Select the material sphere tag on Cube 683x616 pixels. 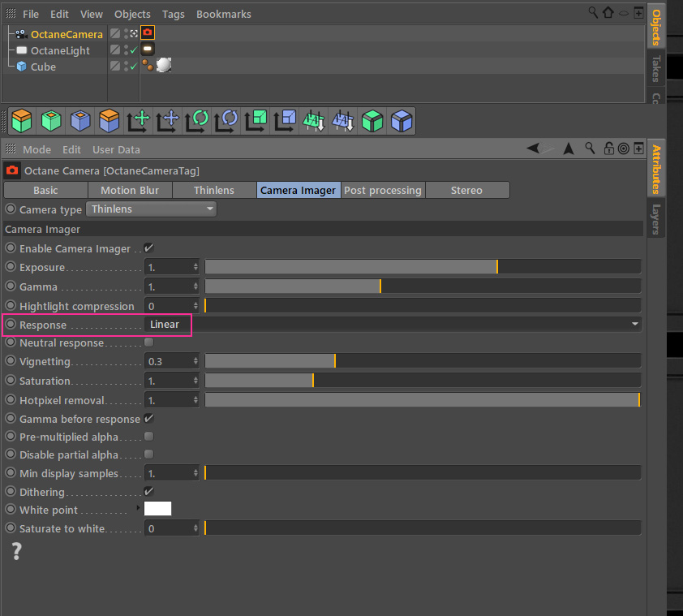(x=164, y=65)
